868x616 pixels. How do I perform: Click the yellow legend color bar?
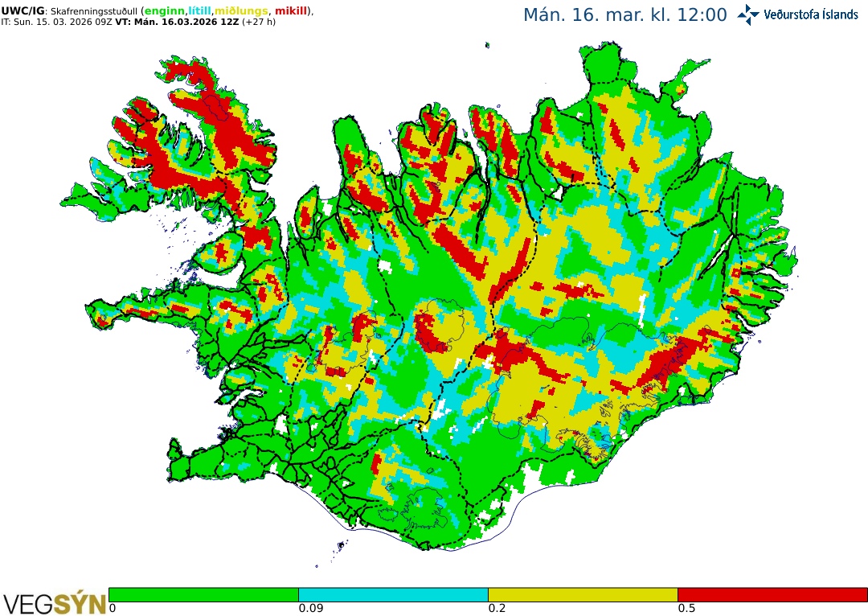583,595
